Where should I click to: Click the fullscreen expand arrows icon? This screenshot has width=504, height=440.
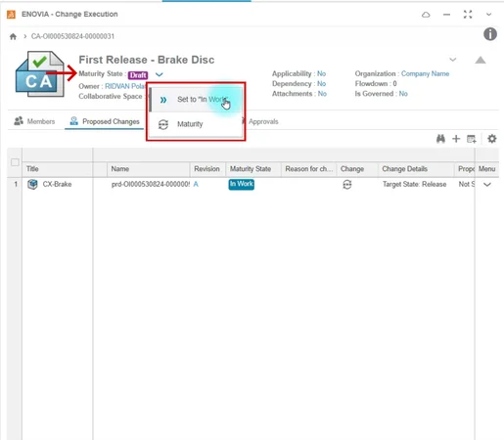(x=468, y=15)
